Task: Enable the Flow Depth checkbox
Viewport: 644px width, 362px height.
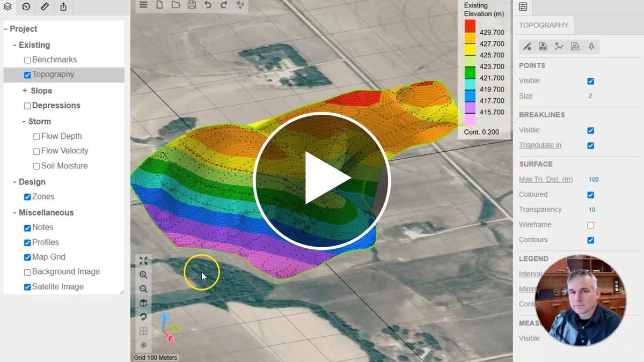Action: coord(36,137)
